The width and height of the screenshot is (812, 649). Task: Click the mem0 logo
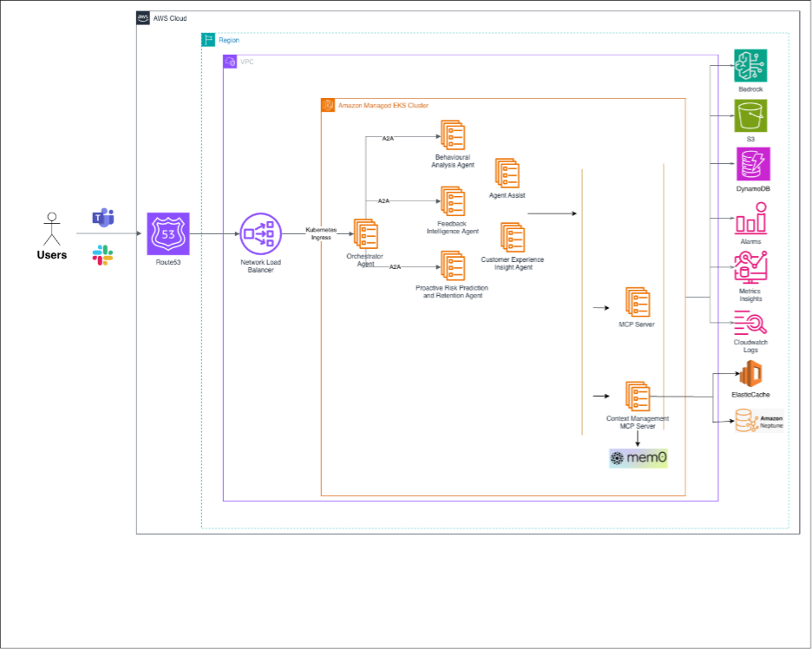pyautogui.click(x=638, y=457)
